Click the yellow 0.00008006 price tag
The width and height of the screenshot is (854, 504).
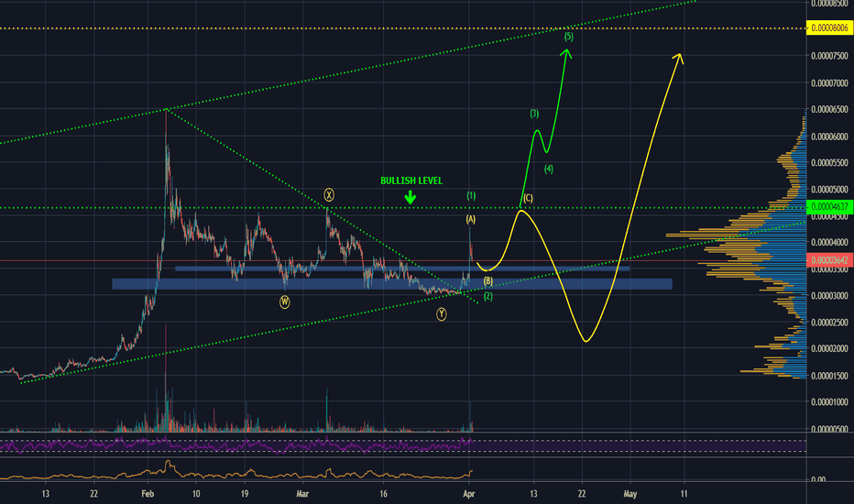click(829, 27)
